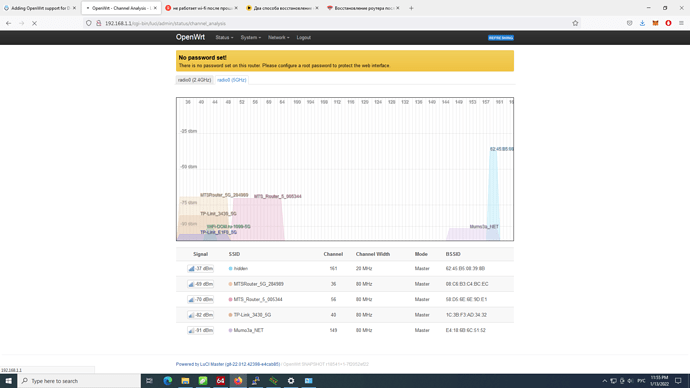Viewport: 690px width, 388px height.
Task: Select the radio0 (5GHz) tab
Action: [x=232, y=80]
